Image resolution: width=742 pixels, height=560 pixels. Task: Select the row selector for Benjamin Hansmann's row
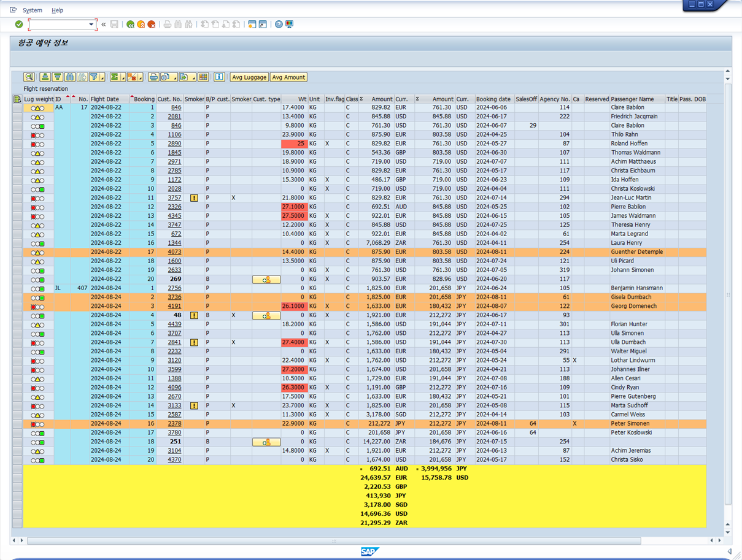pos(17,288)
